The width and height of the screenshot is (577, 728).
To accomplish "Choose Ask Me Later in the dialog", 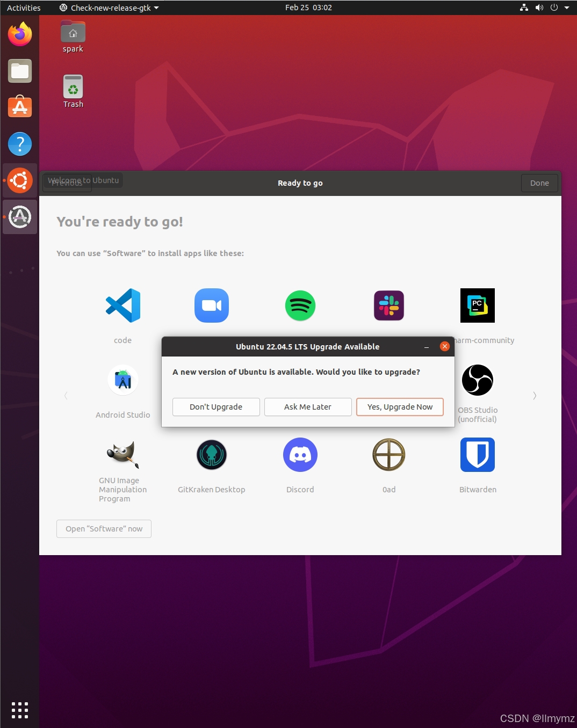I will tap(308, 407).
